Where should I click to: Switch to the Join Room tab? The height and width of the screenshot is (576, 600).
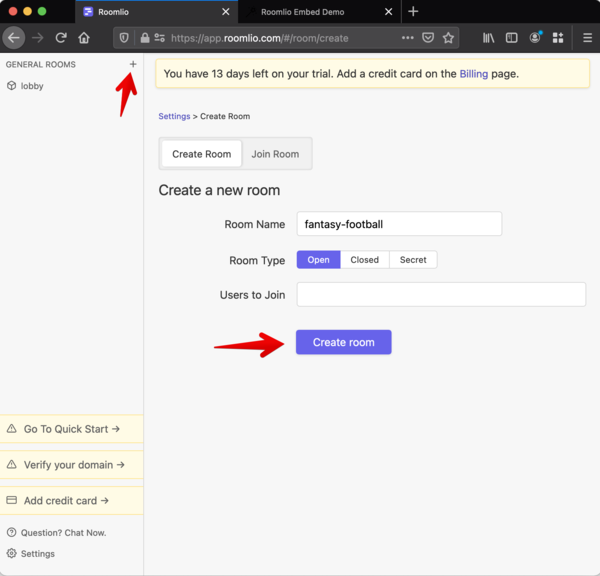tap(275, 154)
